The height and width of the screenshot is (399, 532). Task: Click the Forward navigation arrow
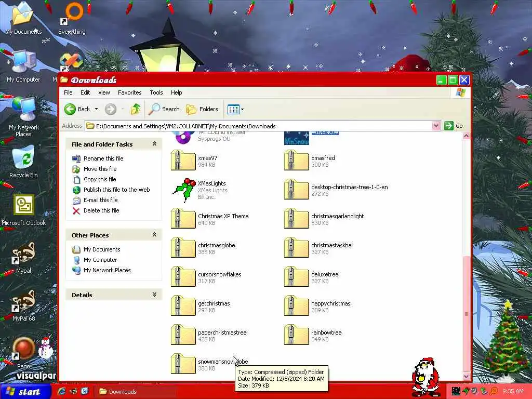click(x=110, y=109)
